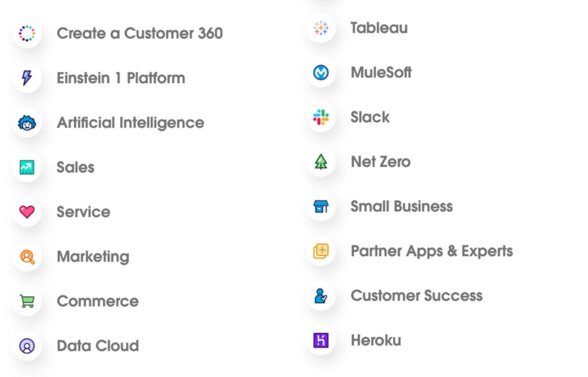Click the Create a Customer 360 circle icon
The width and height of the screenshot is (588, 377).
[27, 33]
